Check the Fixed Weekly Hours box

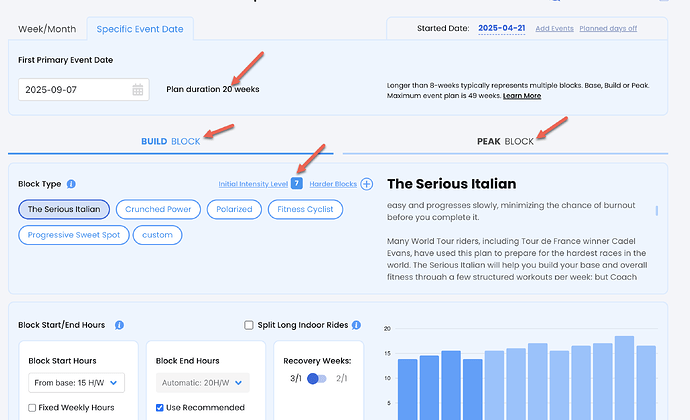32,408
